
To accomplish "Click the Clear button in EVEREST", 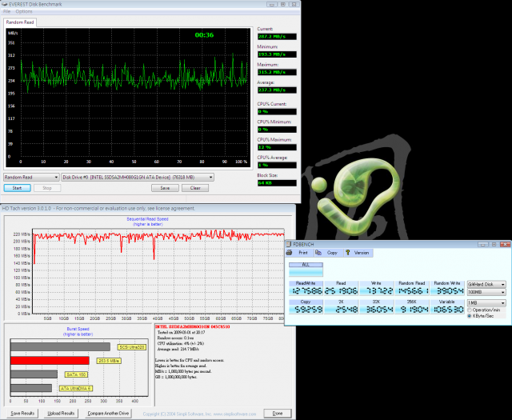I will (195, 188).
